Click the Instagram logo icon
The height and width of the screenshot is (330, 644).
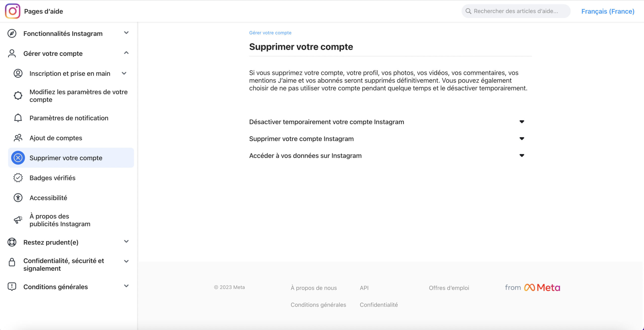coord(13,11)
